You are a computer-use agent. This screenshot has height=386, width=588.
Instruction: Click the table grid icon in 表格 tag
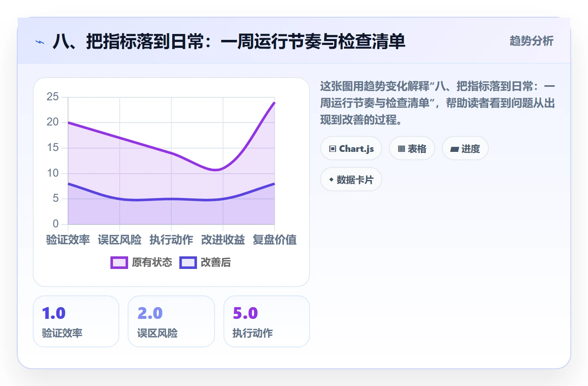pyautogui.click(x=402, y=149)
